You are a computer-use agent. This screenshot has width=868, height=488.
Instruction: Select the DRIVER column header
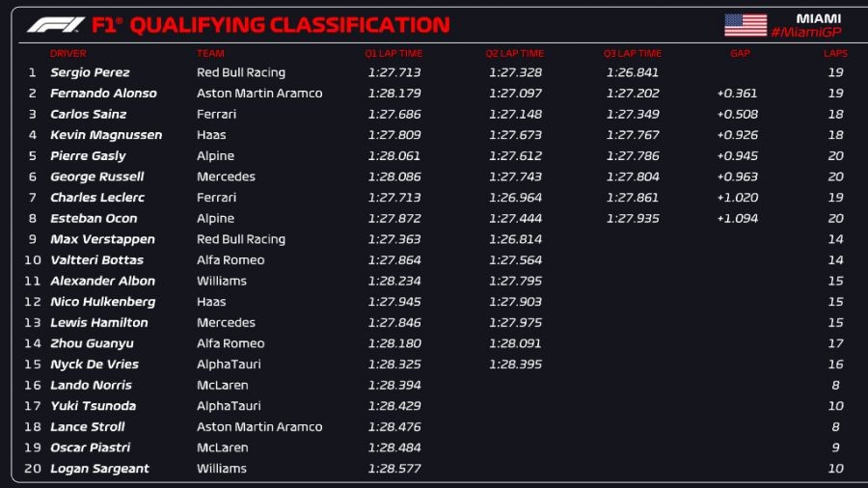(x=68, y=54)
